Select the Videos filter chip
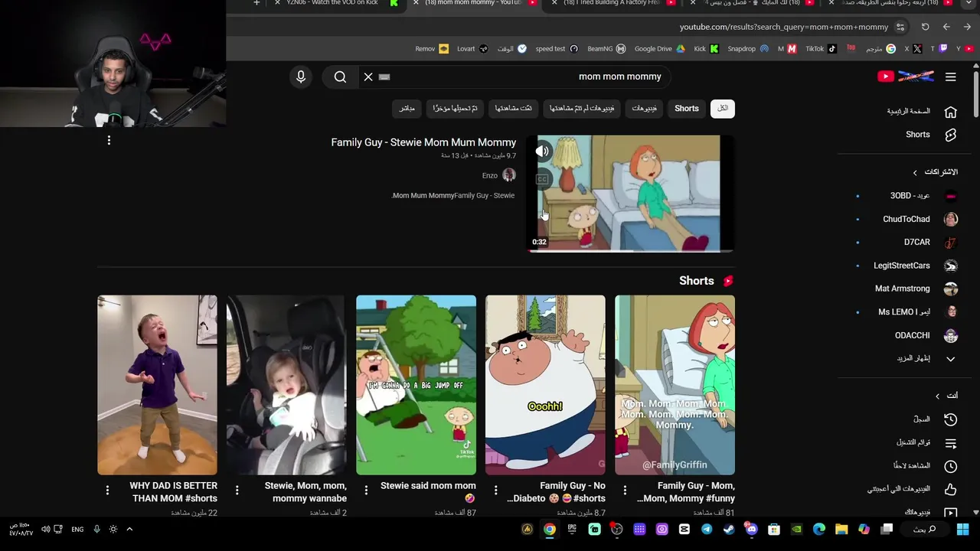Image resolution: width=980 pixels, height=551 pixels. coord(644,109)
